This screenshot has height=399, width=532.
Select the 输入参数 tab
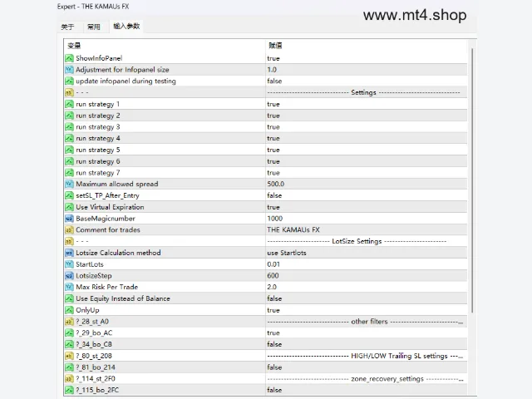(126, 26)
